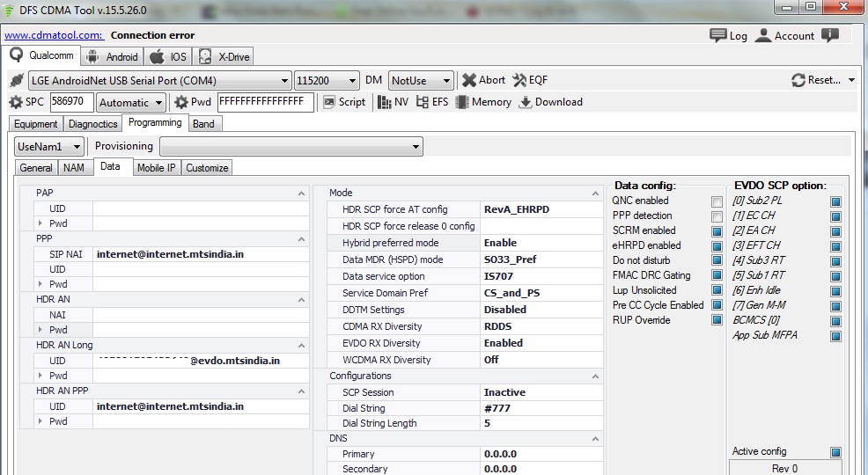Click the PPP SIP NAI value field
868x475 pixels.
click(201, 254)
